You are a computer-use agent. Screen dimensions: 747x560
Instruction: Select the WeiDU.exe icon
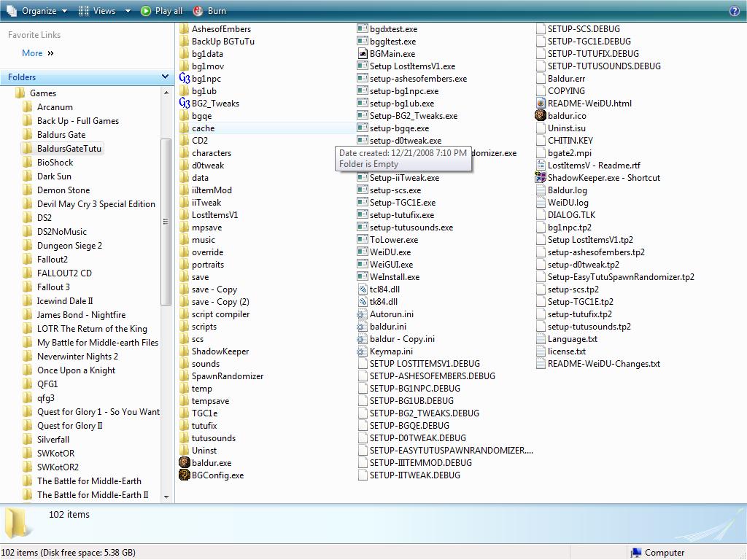[363, 252]
